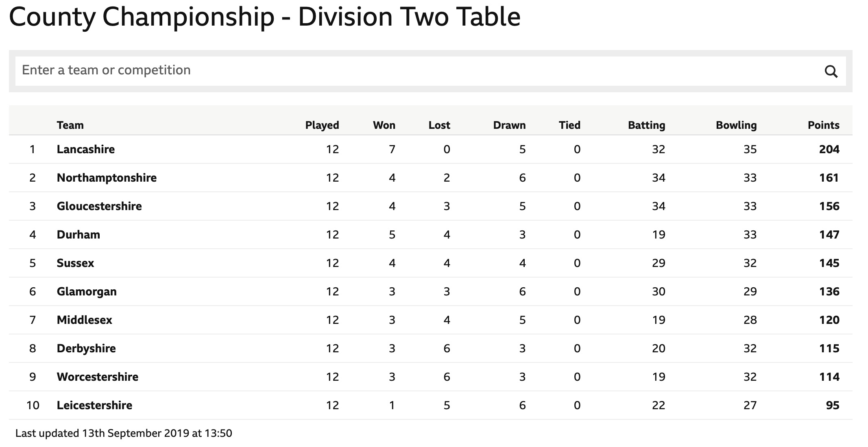Click the Glamorgan team name

point(87,291)
